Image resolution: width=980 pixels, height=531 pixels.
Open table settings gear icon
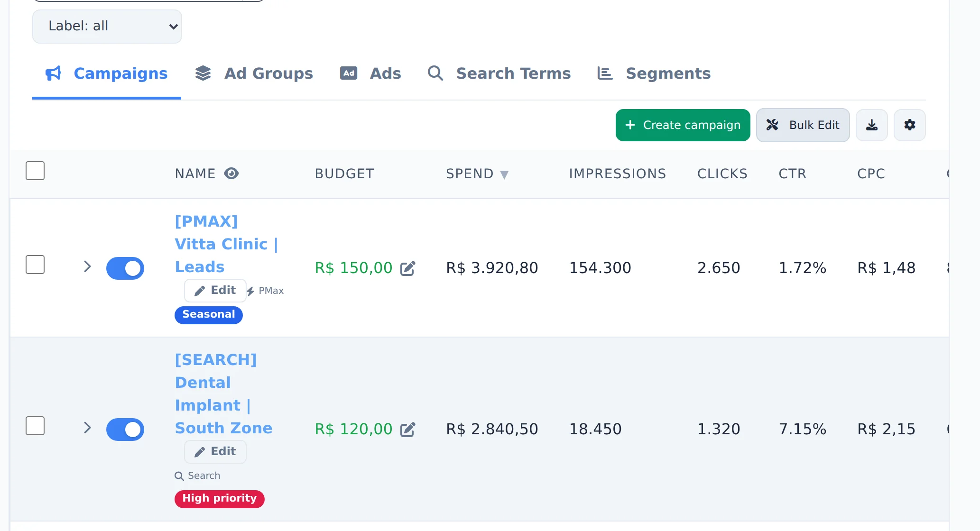point(909,125)
